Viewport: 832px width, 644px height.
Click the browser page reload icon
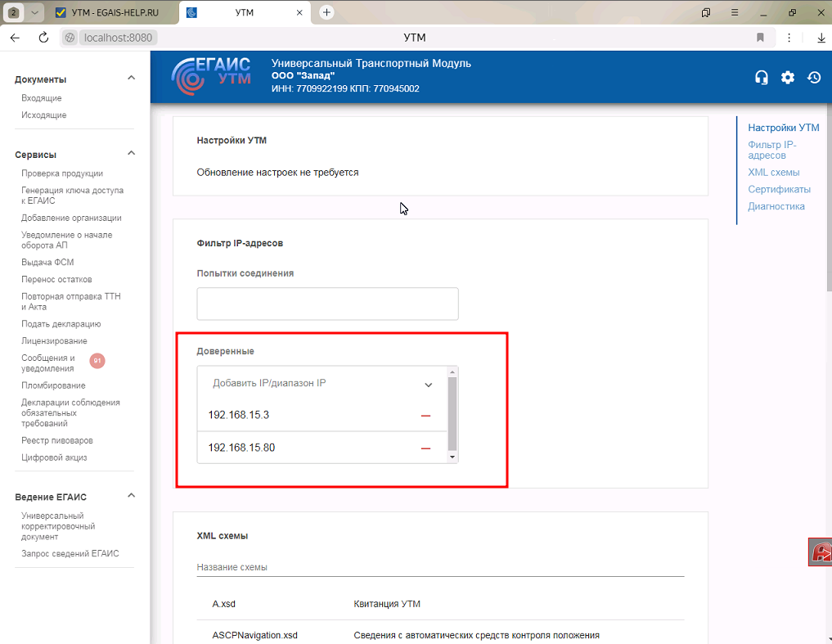(x=43, y=38)
